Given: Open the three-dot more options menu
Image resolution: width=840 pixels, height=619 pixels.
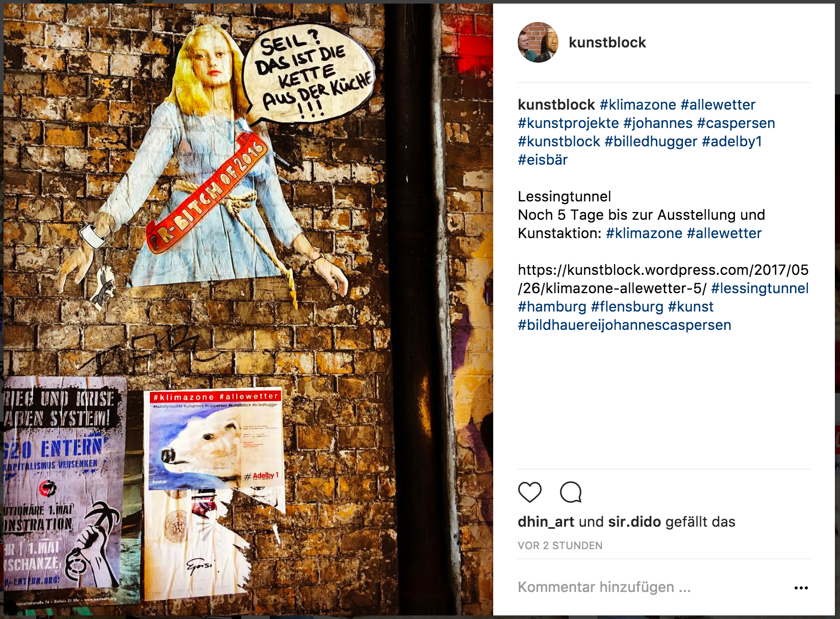Looking at the screenshot, I should 801,588.
